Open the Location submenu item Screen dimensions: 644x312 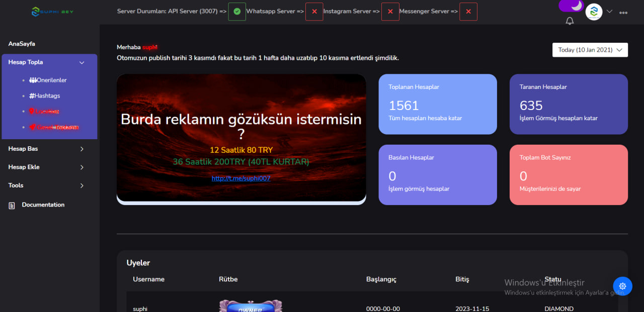pyautogui.click(x=47, y=112)
